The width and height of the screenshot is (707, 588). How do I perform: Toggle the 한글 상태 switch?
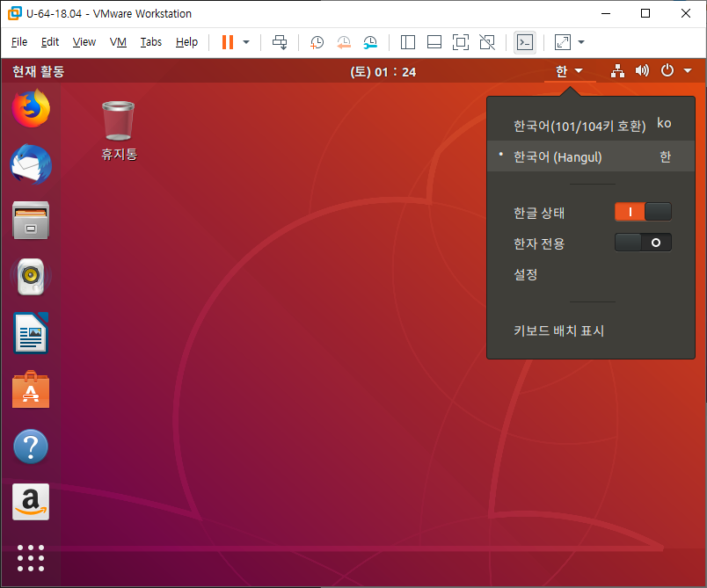[x=643, y=212]
